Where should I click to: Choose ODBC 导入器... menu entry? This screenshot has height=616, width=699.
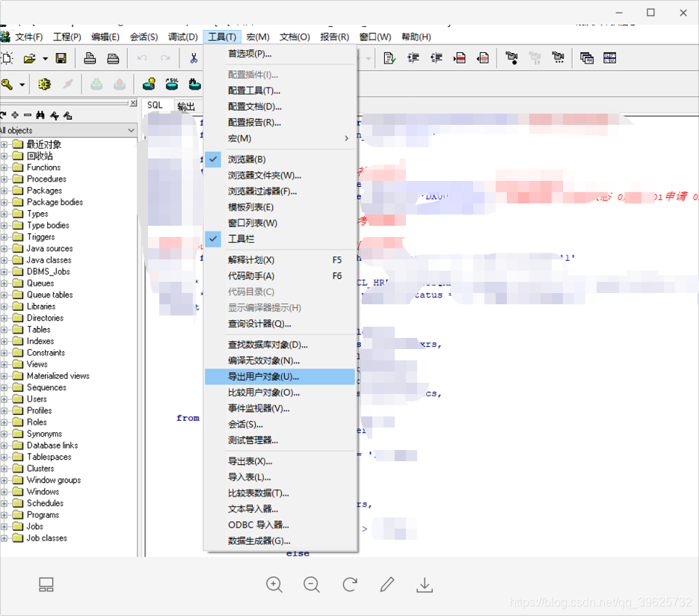(280, 525)
